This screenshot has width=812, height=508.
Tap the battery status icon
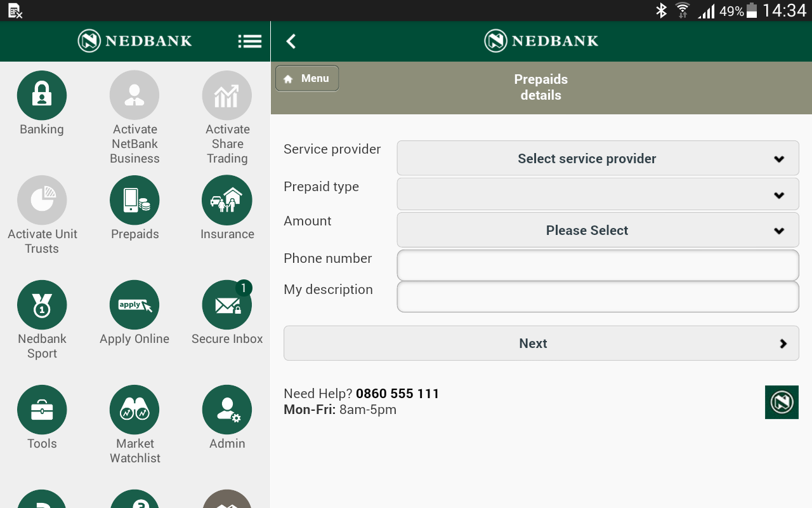752,11
